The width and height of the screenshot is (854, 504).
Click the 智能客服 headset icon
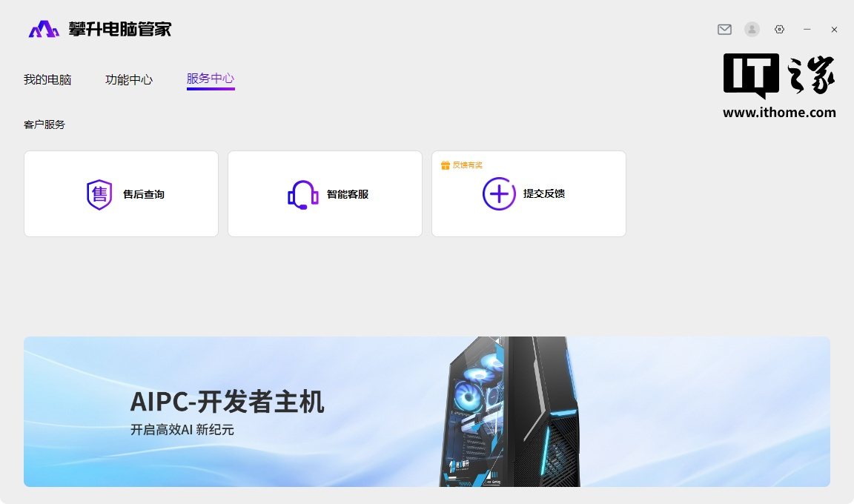[x=302, y=194]
